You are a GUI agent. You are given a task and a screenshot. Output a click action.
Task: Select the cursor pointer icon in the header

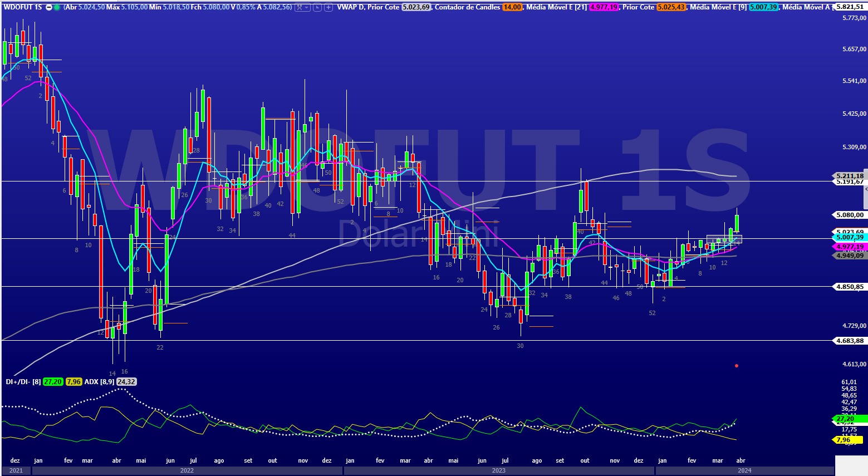[x=317, y=8]
